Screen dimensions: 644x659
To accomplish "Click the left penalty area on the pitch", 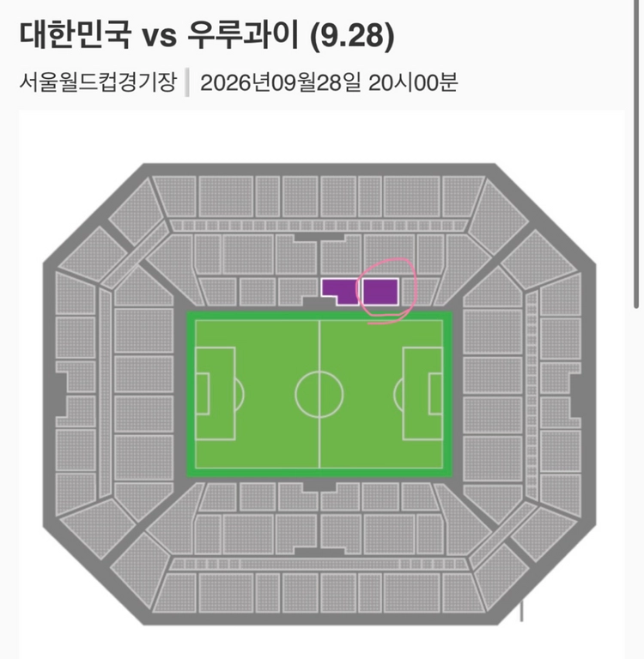I will coord(215,393).
